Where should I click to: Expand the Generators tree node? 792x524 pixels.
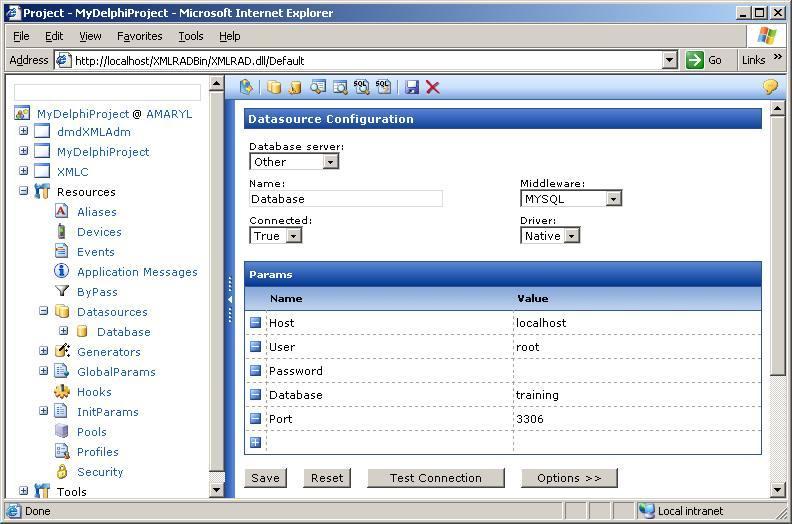pos(43,351)
